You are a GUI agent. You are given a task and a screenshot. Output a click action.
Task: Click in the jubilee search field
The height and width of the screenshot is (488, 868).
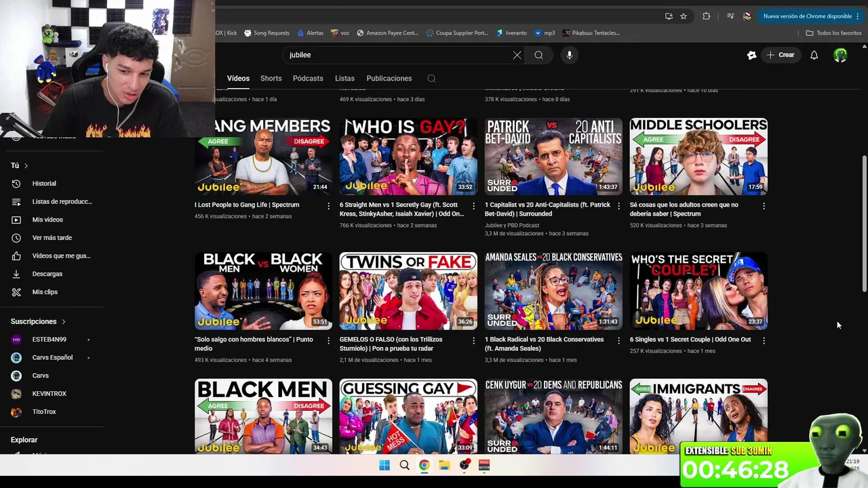(x=397, y=55)
